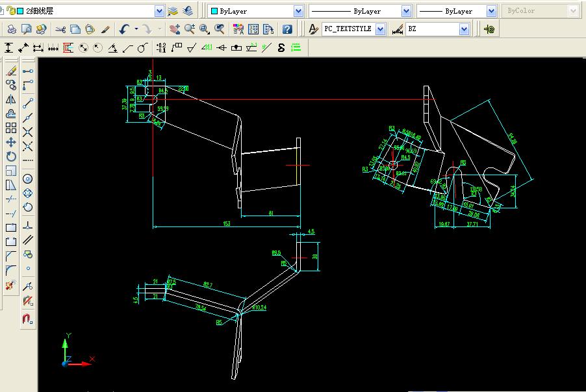The width and height of the screenshot is (586, 392).
Task: Click the Plot printer icon
Action: pyautogui.click(x=12, y=29)
